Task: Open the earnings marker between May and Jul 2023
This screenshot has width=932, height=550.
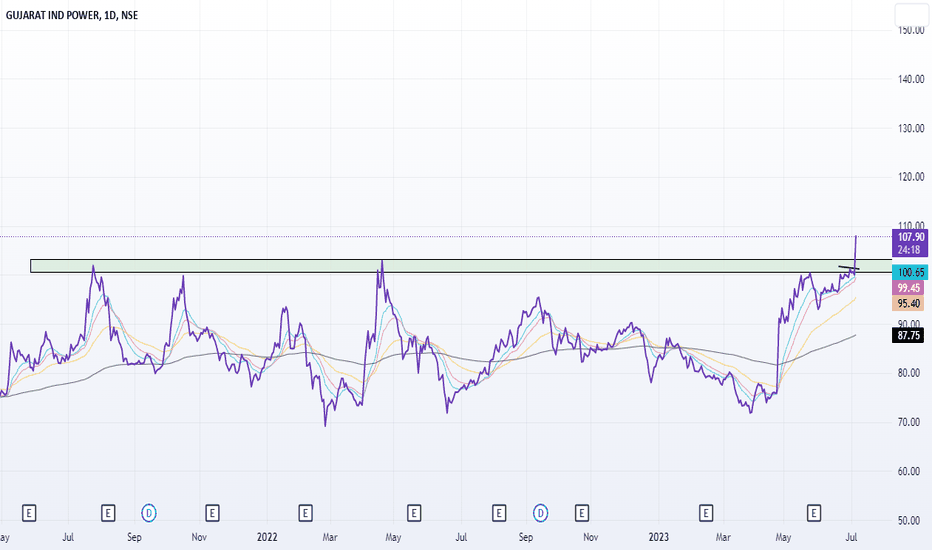Action: pos(814,513)
